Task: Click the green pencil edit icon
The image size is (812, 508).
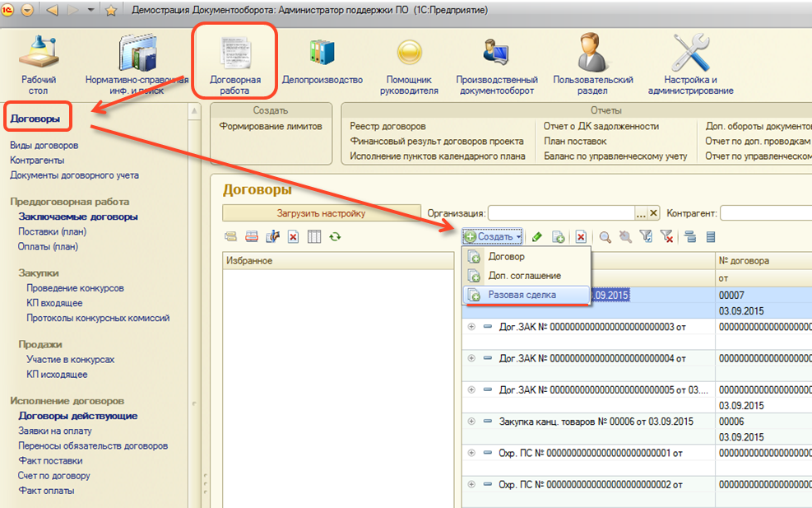Action: 536,237
